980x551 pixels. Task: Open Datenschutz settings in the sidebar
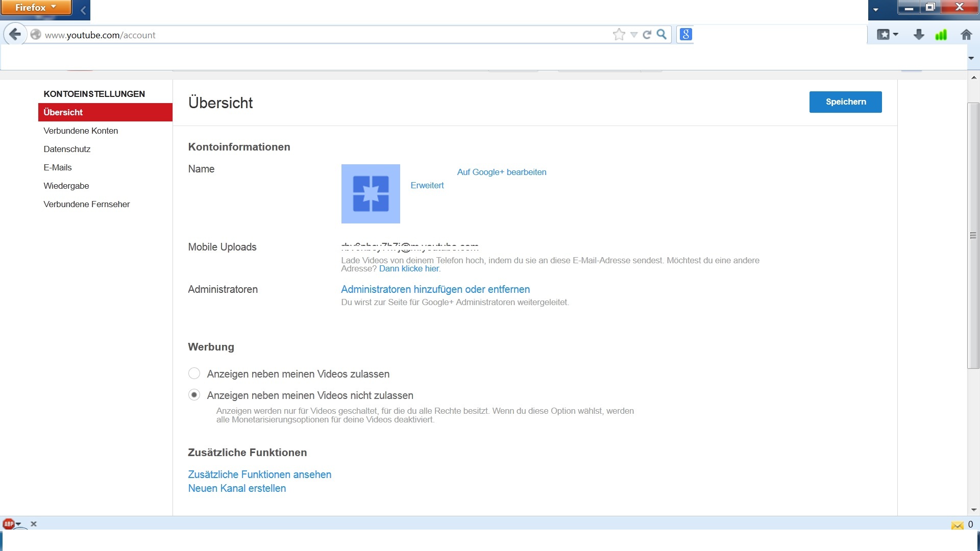coord(67,149)
